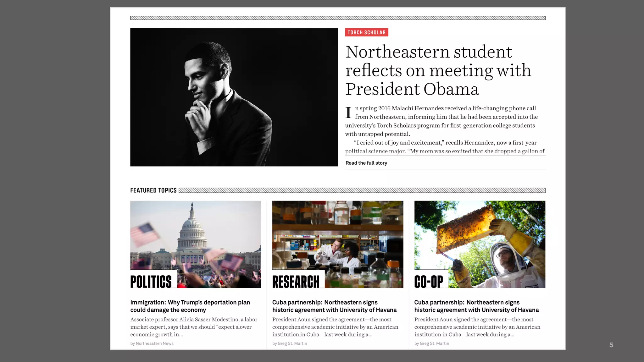Select the CO-OP topic label
This screenshot has width=644, height=362.
point(429,281)
